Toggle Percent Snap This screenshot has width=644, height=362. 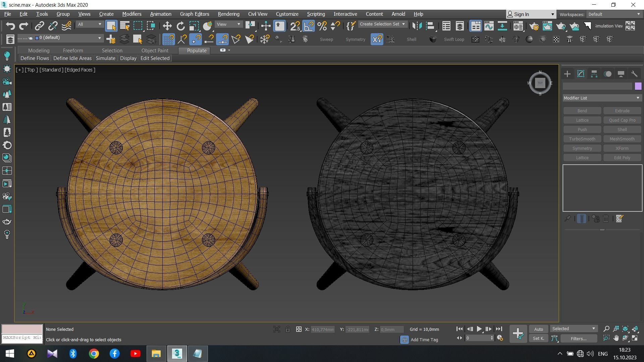click(x=322, y=26)
